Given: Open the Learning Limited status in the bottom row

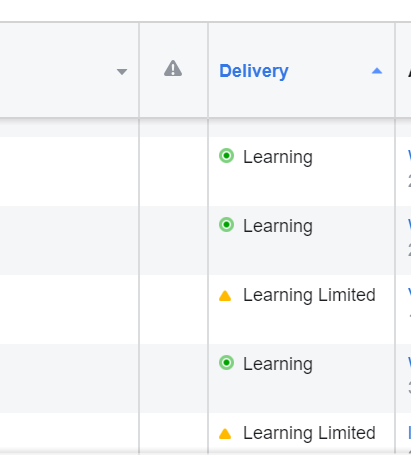Looking at the screenshot, I should pyautogui.click(x=309, y=433).
